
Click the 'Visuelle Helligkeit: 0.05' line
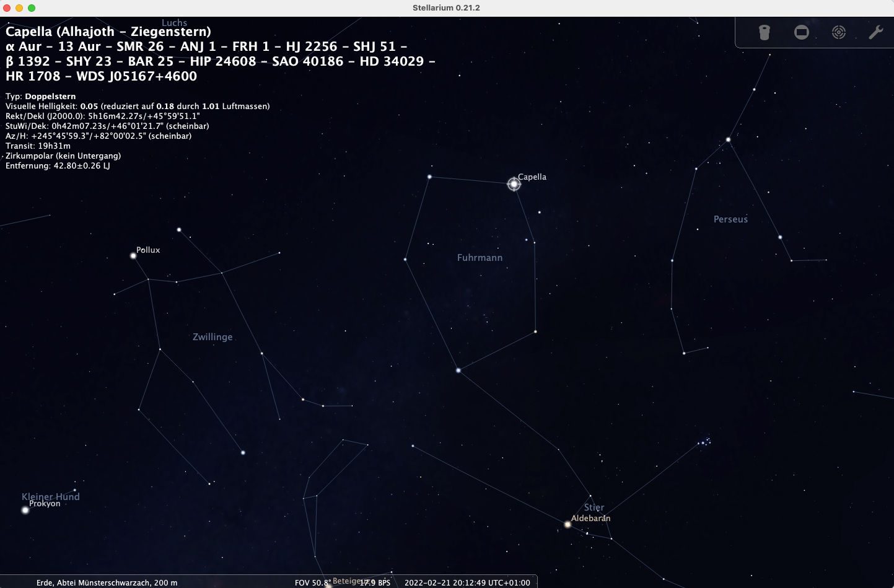pos(138,106)
